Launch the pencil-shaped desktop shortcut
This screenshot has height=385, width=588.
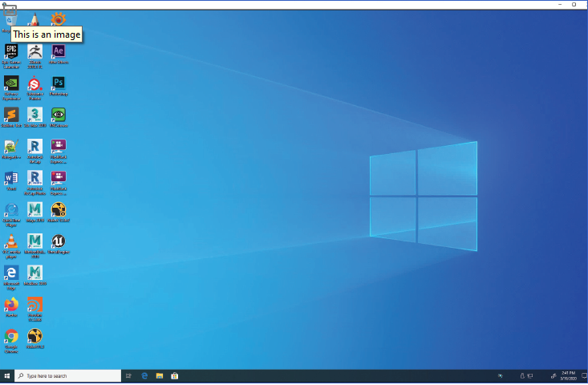point(34,18)
